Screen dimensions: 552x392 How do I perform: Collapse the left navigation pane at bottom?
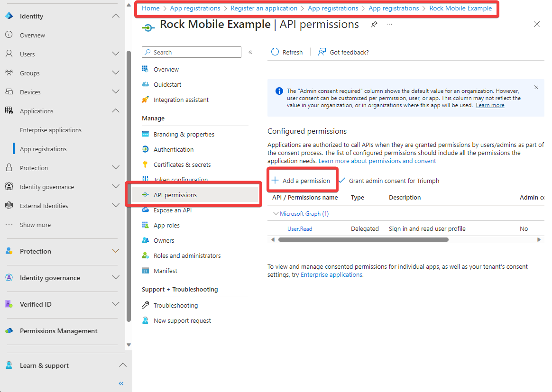point(121,383)
